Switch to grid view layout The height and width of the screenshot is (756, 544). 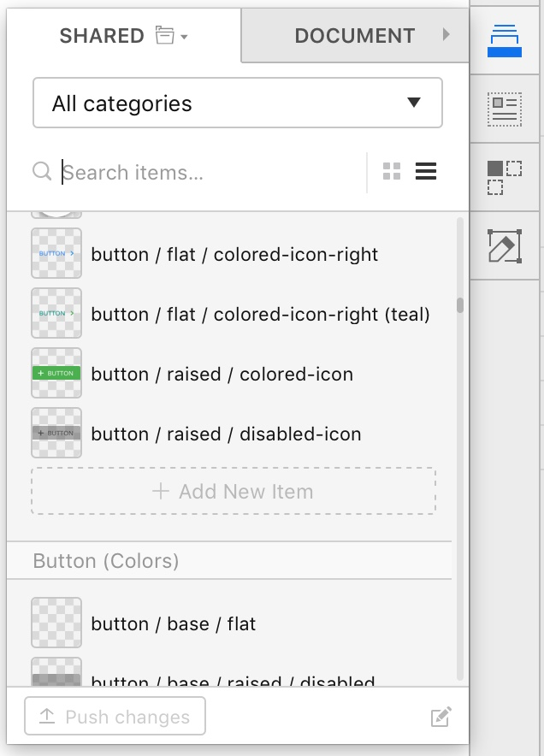coord(392,172)
